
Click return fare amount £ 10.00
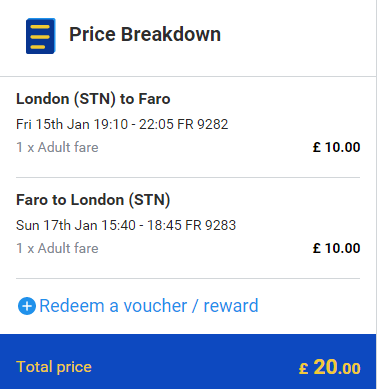point(336,248)
